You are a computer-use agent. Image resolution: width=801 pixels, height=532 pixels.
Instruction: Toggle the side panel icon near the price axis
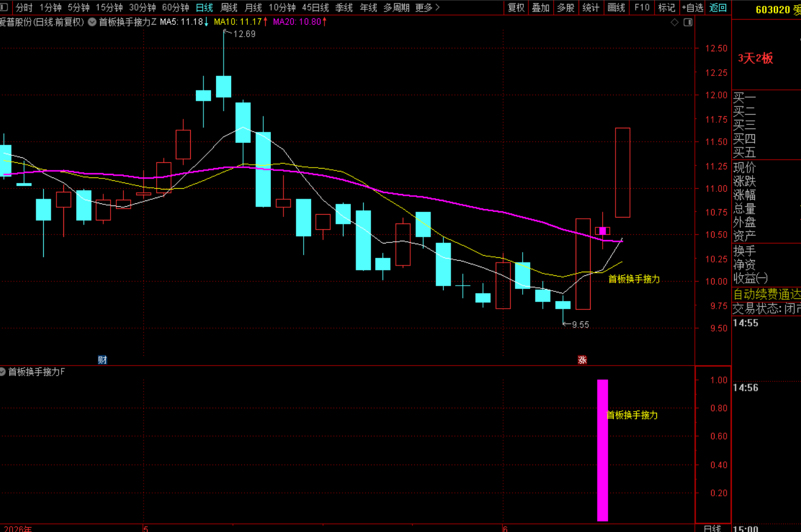(x=688, y=22)
